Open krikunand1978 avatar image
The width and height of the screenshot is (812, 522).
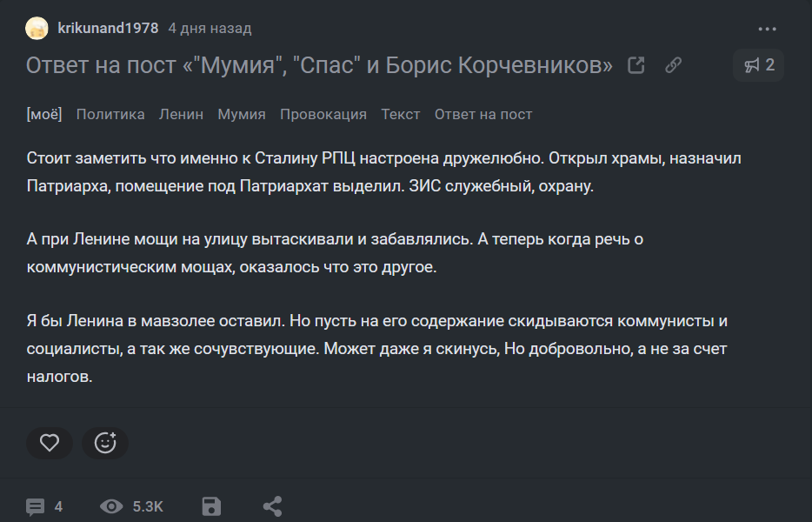[37, 29]
